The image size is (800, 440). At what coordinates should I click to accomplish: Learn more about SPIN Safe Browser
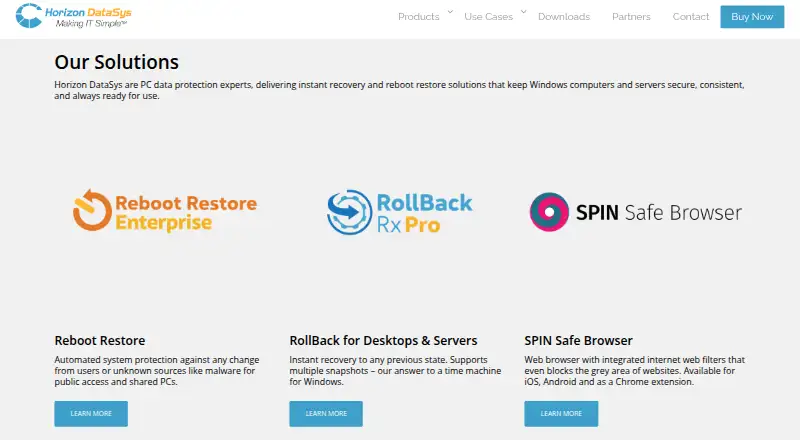point(561,413)
